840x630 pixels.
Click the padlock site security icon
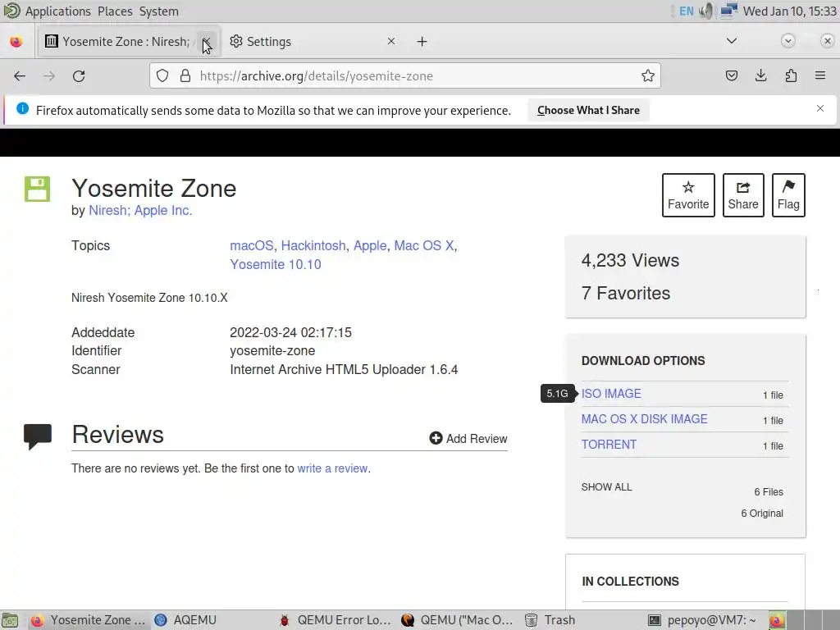coord(185,76)
